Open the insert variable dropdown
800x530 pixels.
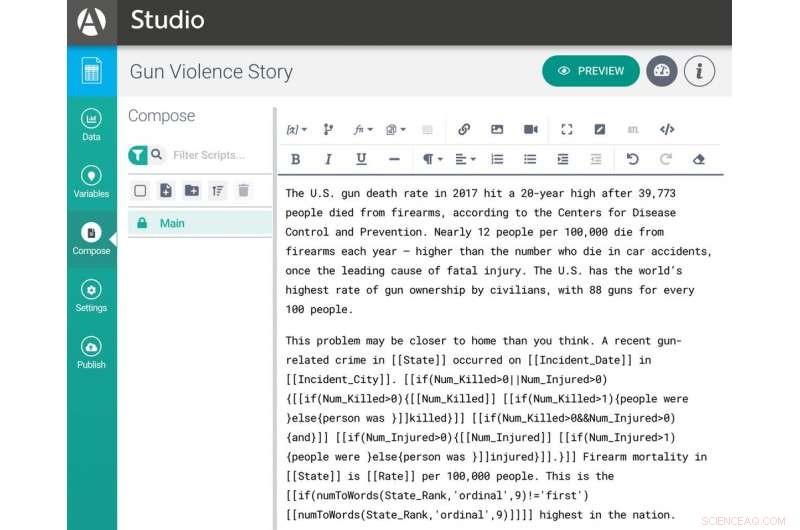click(296, 130)
